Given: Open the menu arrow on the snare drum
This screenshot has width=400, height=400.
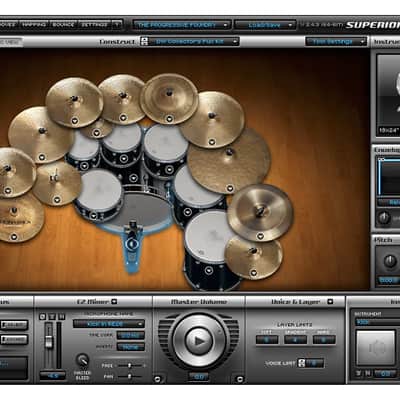Looking at the screenshot, I should (94, 216).
